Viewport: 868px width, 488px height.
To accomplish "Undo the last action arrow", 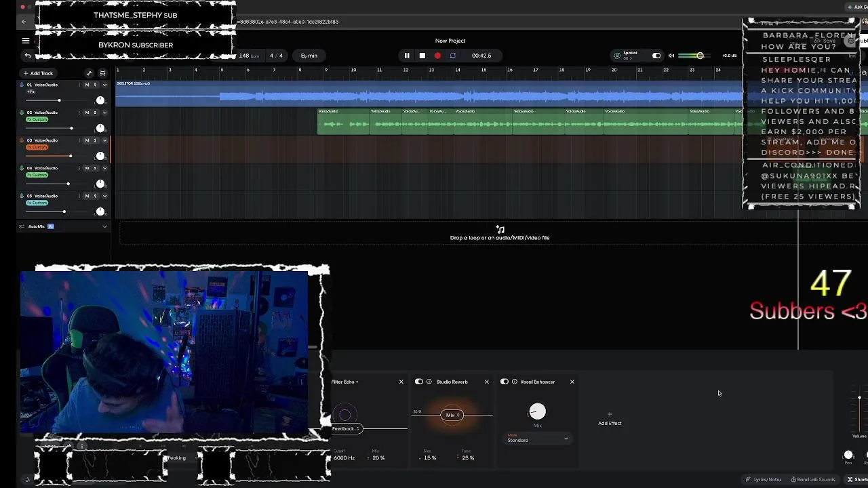I will pos(28,56).
